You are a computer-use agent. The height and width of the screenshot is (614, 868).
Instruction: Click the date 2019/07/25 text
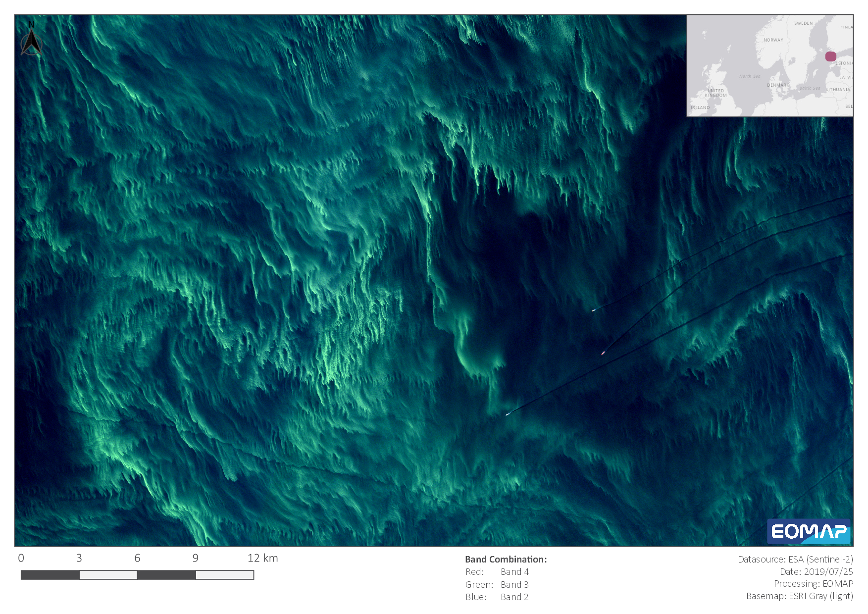pyautogui.click(x=816, y=571)
